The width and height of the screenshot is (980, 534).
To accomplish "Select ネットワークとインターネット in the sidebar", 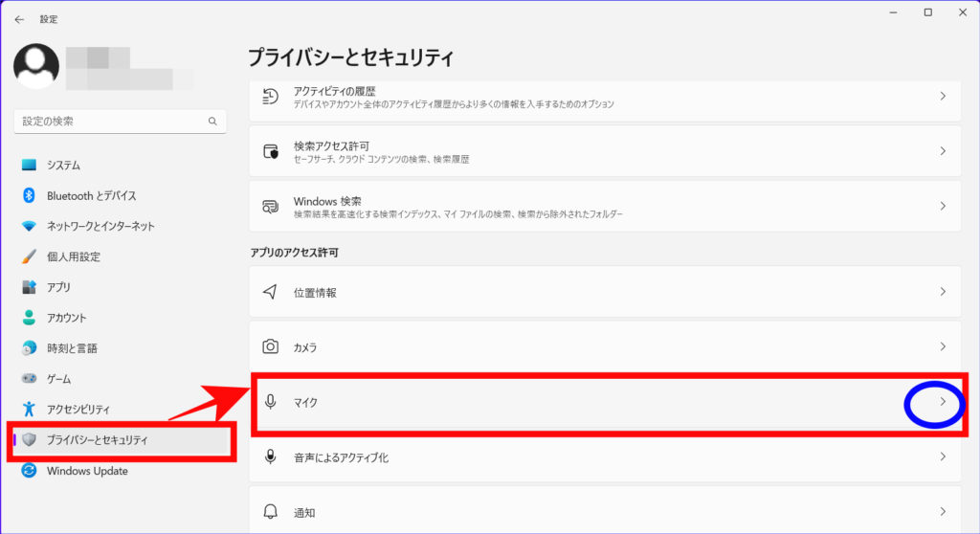I will click(x=100, y=226).
